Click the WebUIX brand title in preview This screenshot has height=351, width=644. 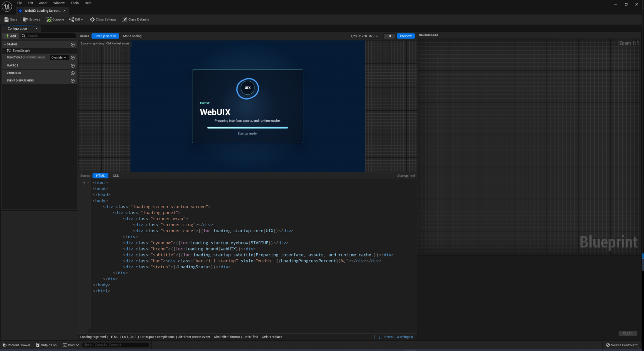point(215,112)
